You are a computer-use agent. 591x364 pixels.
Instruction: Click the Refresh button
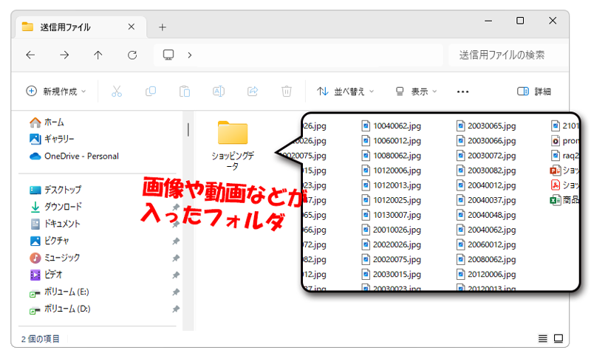tap(132, 55)
